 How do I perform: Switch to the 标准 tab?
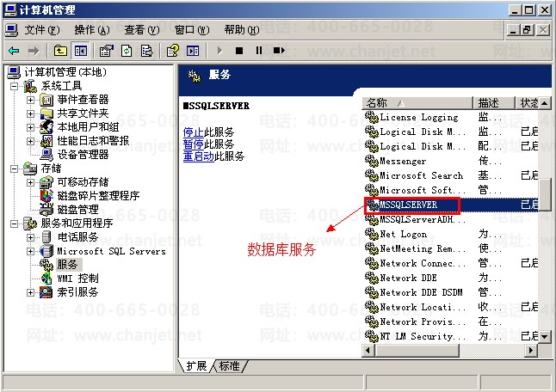pyautogui.click(x=230, y=366)
